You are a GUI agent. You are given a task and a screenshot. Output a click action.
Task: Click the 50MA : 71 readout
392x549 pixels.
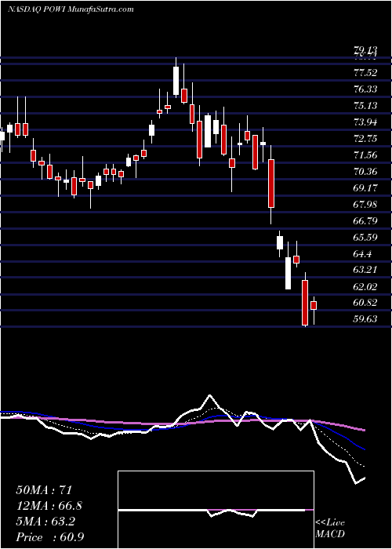[44, 490]
